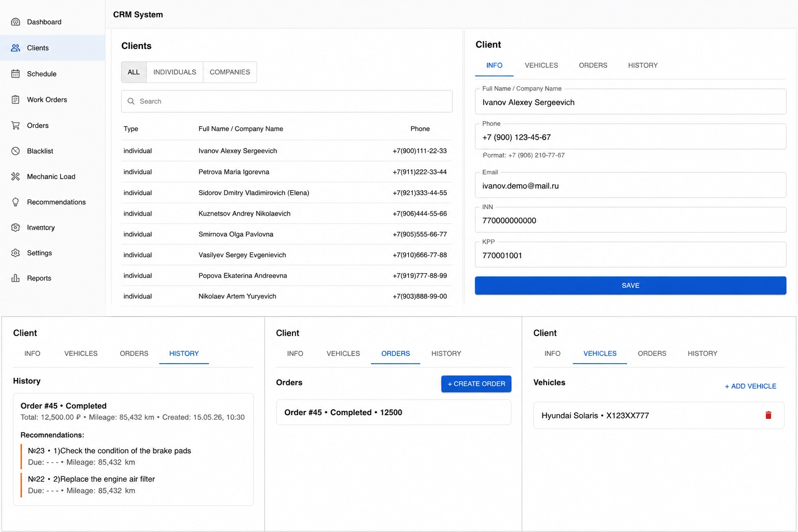This screenshot has height=532, width=798.
Task: Select client Petrova Maria Igorevna row
Action: [x=287, y=172]
